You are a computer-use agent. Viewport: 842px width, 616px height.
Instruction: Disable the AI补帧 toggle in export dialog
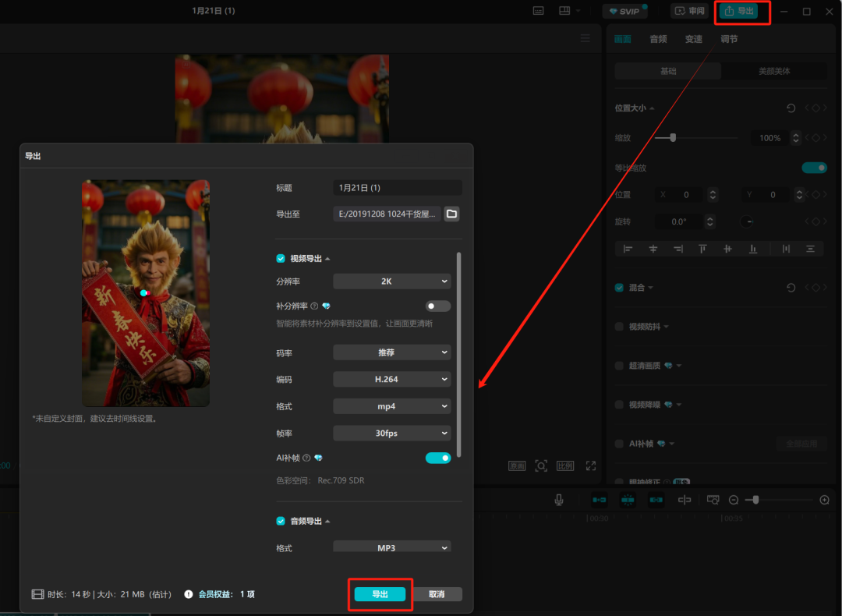pos(438,458)
